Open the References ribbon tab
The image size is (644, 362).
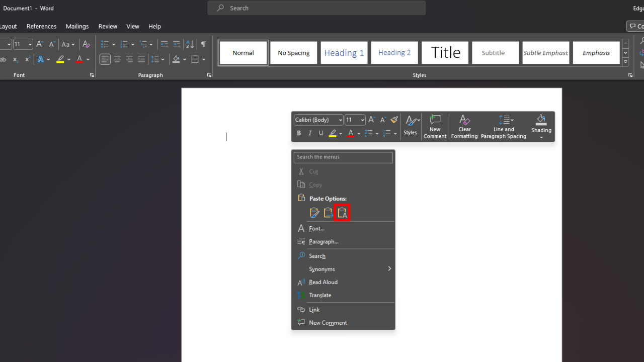pos(41,26)
